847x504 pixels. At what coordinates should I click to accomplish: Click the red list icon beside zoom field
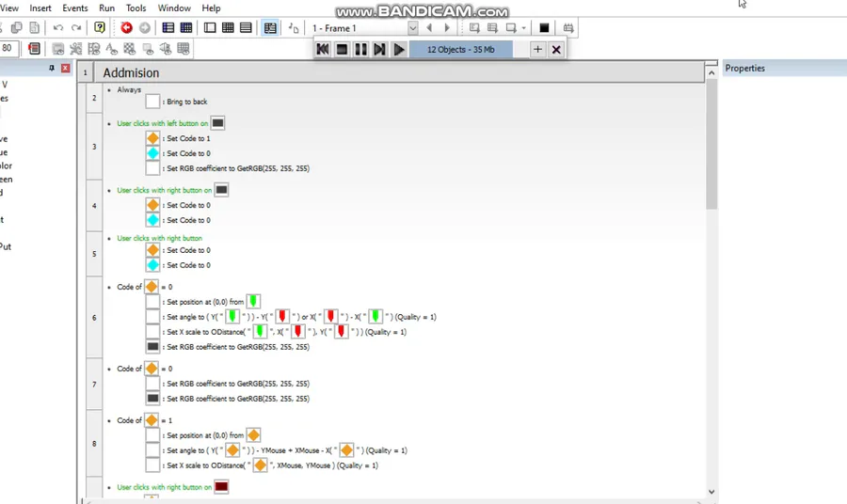coord(34,49)
